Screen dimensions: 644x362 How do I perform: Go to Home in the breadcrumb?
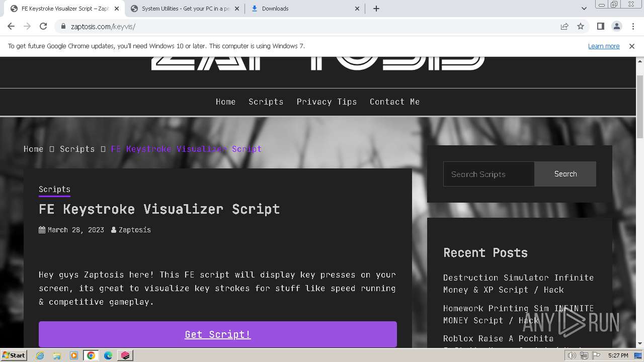(33, 149)
